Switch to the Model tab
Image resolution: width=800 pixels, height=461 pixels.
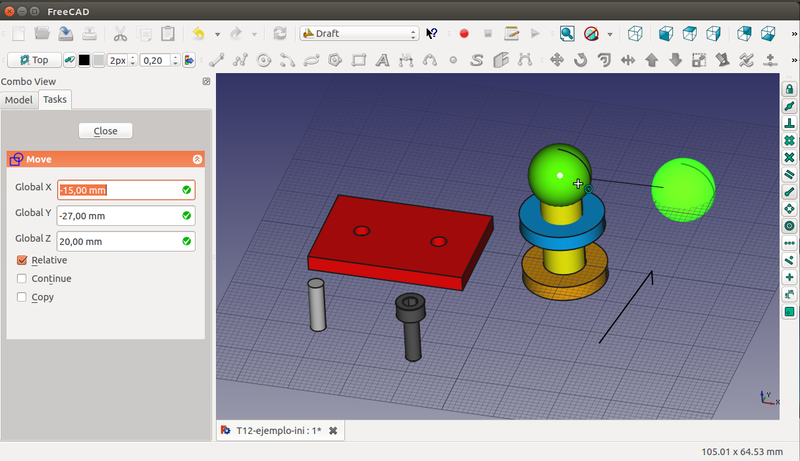point(18,100)
